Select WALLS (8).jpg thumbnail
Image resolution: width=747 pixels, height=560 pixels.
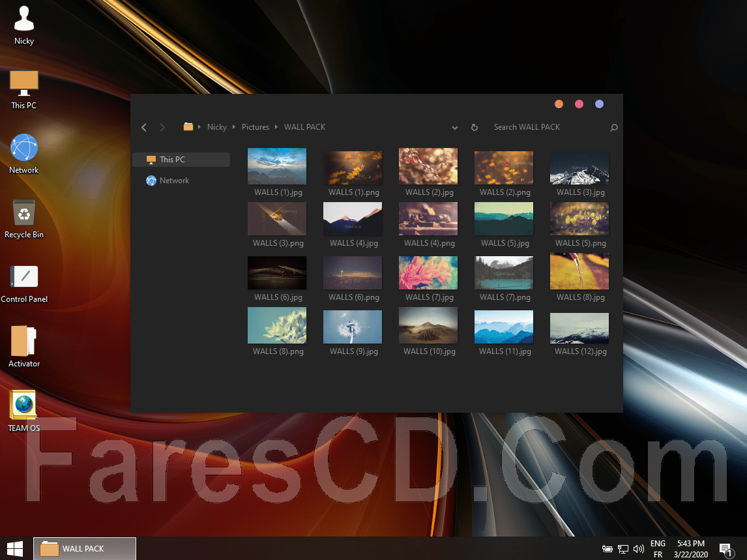pyautogui.click(x=579, y=271)
